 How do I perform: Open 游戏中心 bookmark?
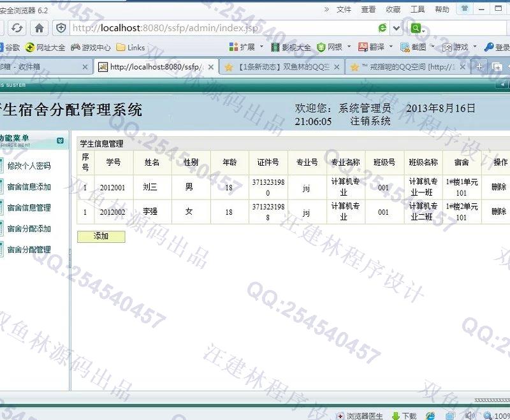click(91, 47)
